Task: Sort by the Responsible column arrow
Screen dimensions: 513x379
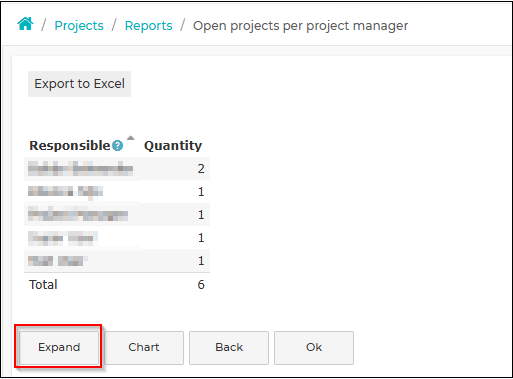Action: pyautogui.click(x=131, y=138)
